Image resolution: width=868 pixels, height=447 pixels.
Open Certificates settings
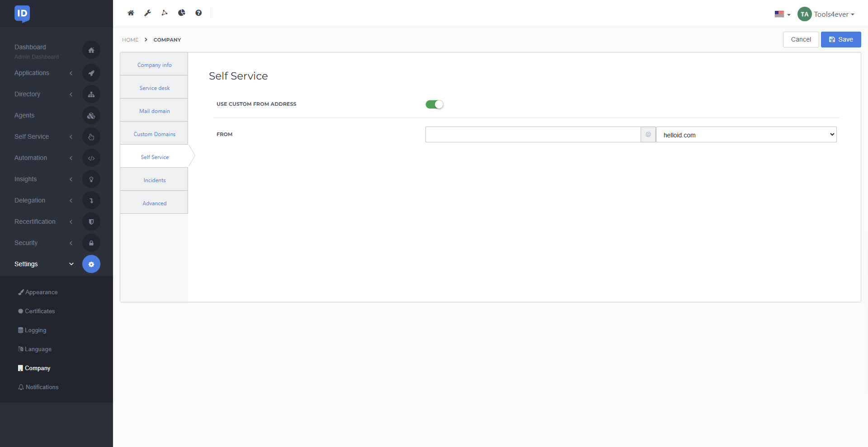coord(37,311)
